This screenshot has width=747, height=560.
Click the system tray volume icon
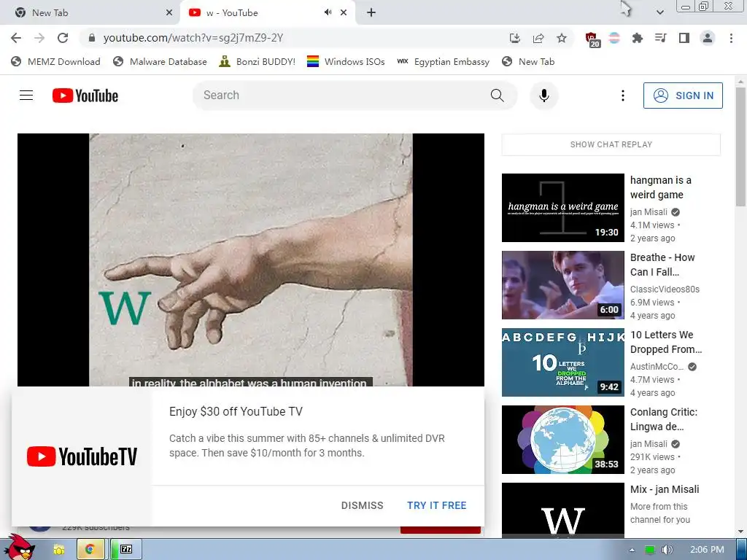point(667,550)
